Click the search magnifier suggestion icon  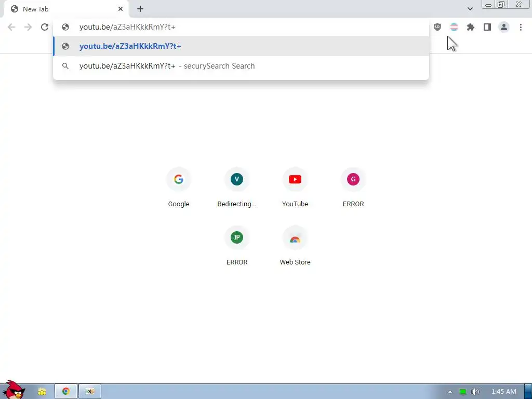65,66
